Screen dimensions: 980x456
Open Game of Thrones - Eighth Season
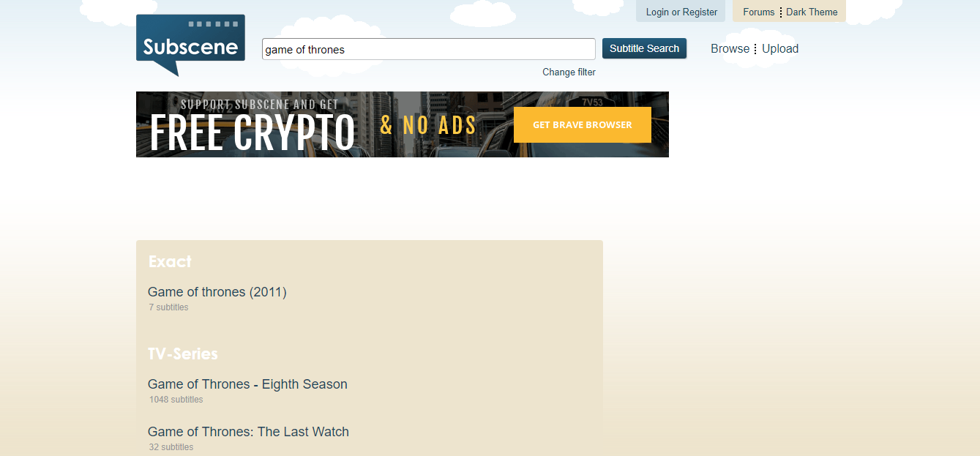coord(247,384)
